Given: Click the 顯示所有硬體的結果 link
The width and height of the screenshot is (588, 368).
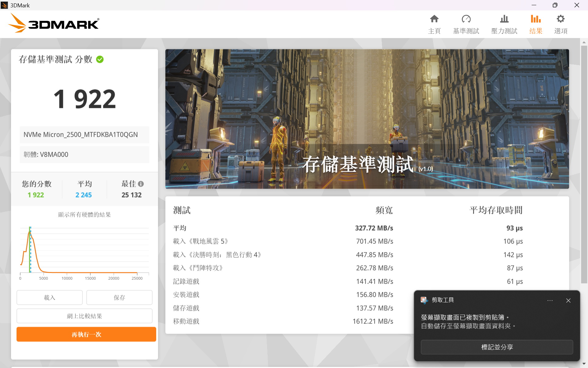Looking at the screenshot, I should (85, 215).
